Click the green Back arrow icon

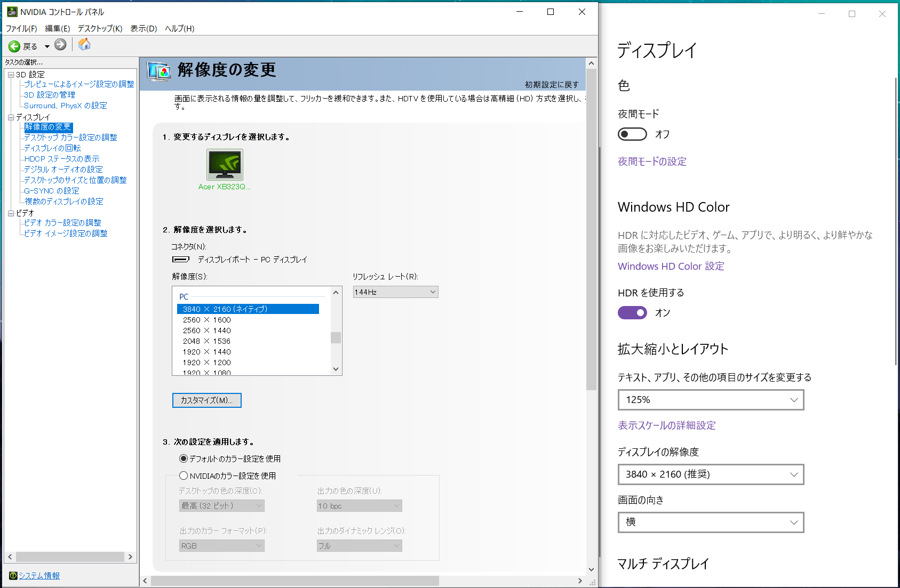(14, 46)
